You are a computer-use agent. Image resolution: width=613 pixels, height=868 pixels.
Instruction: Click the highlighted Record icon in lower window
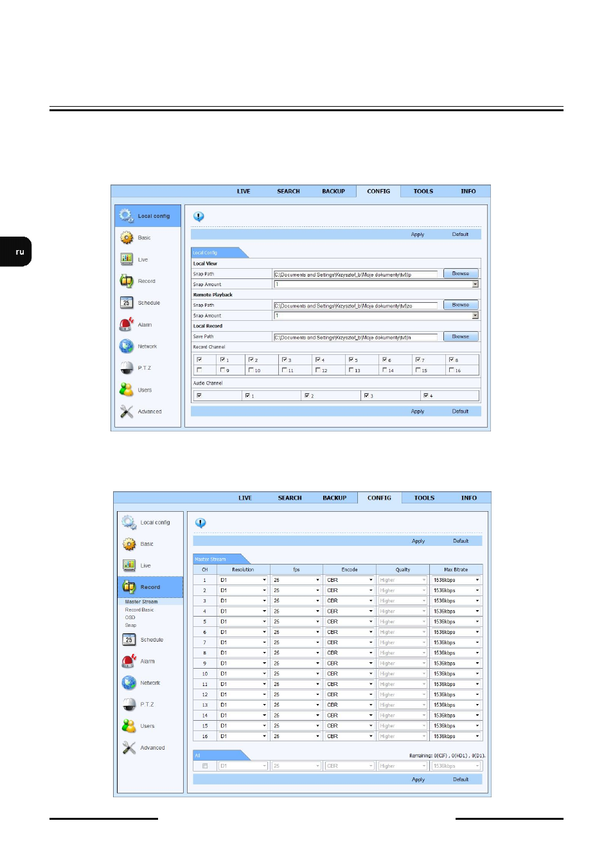click(x=129, y=587)
